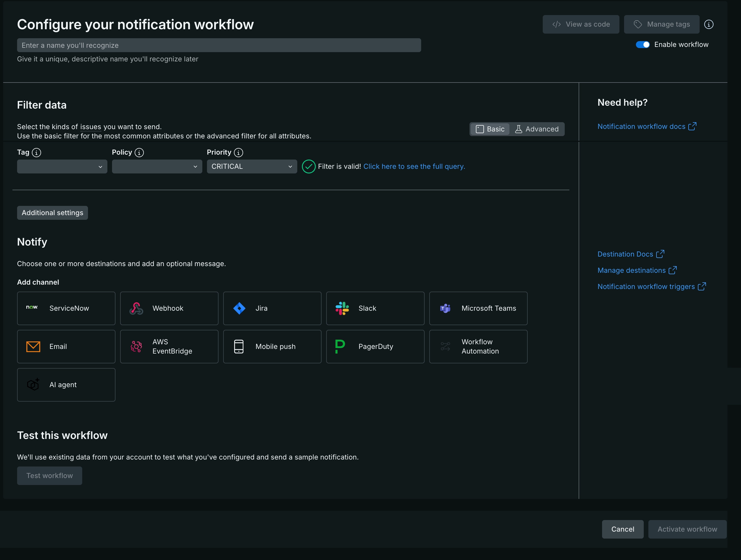Click the Mobile push phone icon
The height and width of the screenshot is (560, 741).
point(239,347)
